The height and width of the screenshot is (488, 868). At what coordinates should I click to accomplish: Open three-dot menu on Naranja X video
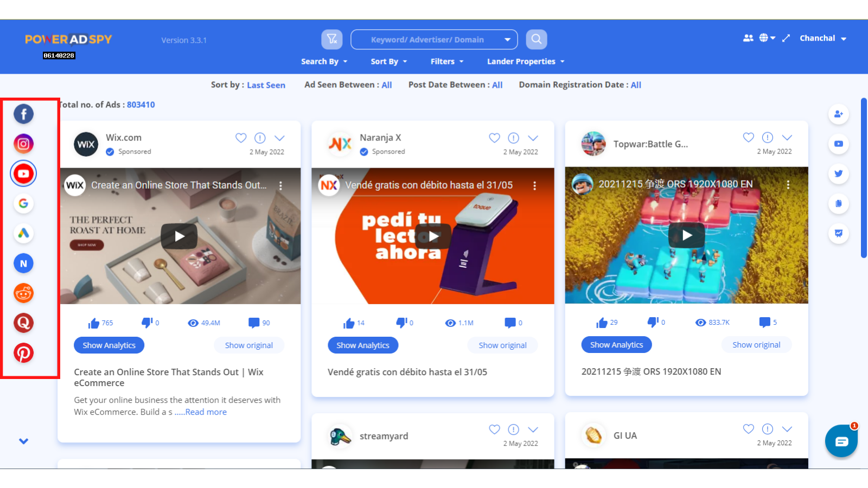pyautogui.click(x=534, y=185)
